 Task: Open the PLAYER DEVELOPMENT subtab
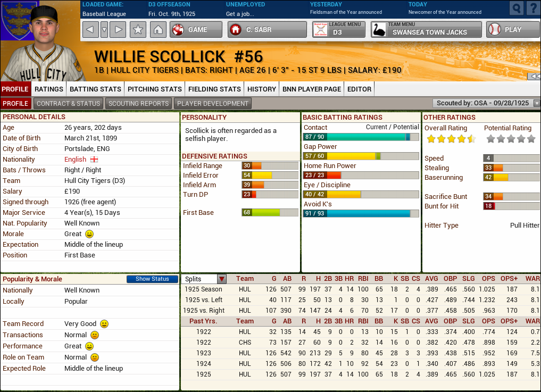pos(212,104)
